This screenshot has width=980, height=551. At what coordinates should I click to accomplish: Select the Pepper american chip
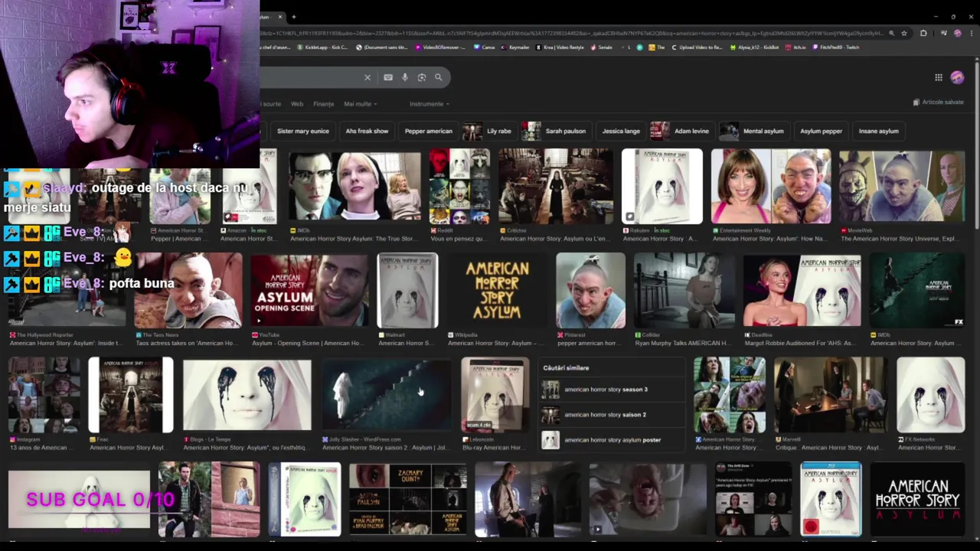[429, 131]
